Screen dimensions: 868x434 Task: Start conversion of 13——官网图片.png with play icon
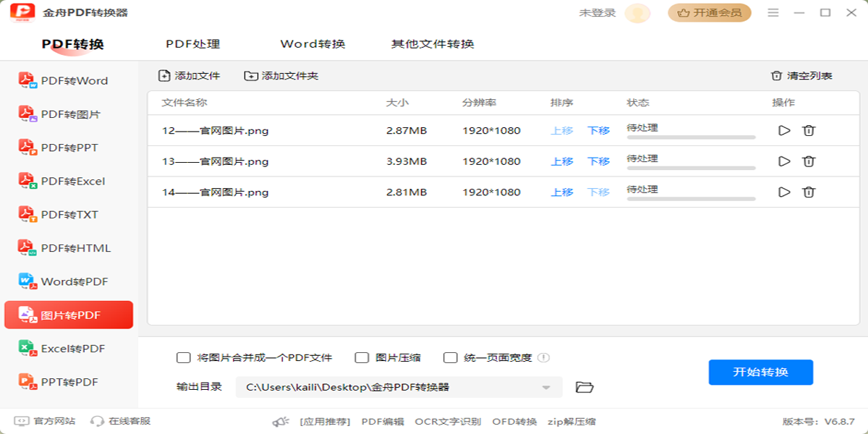(x=784, y=161)
